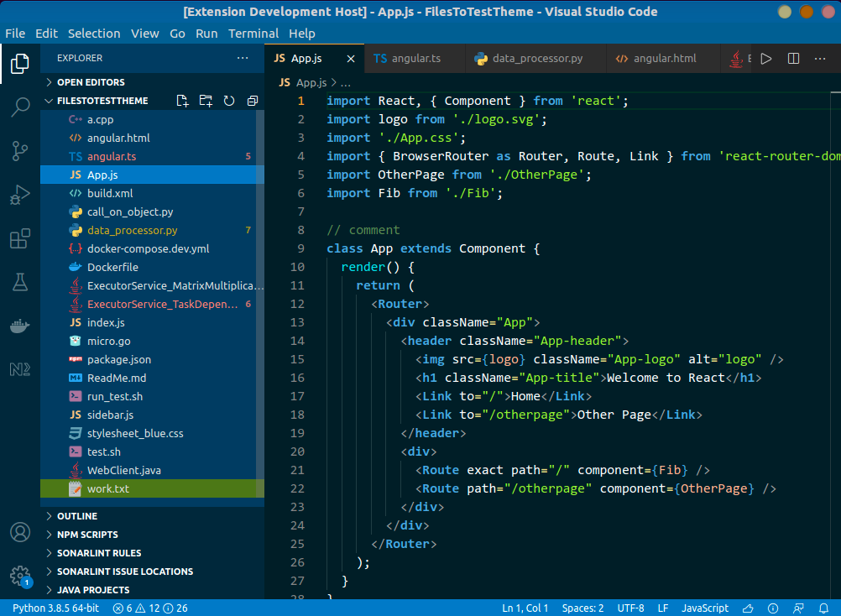
Task: Collapse all folders in explorer
Action: pyautogui.click(x=253, y=101)
